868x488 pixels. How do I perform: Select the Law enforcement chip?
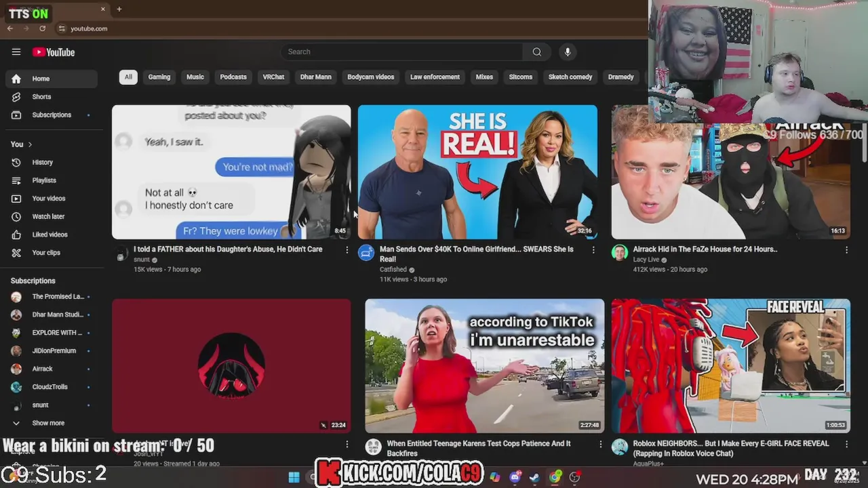pyautogui.click(x=435, y=77)
